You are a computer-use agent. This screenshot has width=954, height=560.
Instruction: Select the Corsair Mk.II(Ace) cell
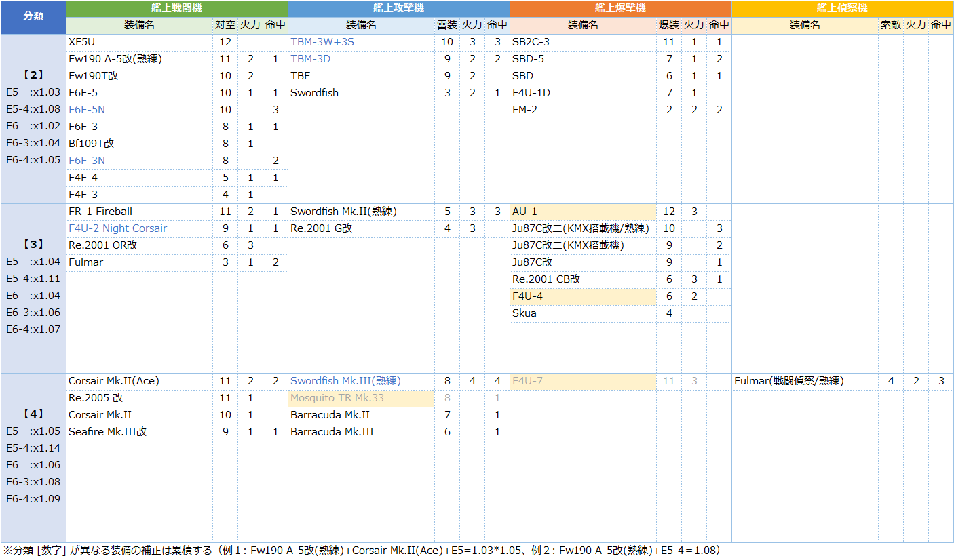pyautogui.click(x=140, y=381)
